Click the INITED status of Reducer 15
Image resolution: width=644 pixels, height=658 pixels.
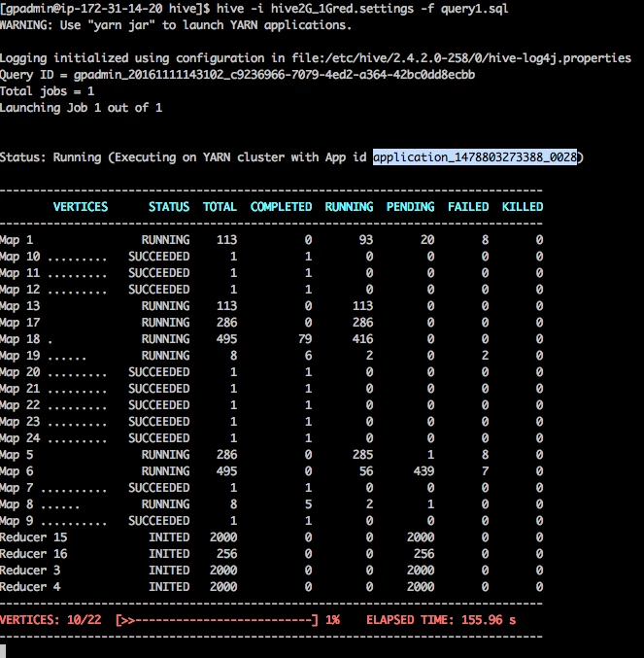169,537
